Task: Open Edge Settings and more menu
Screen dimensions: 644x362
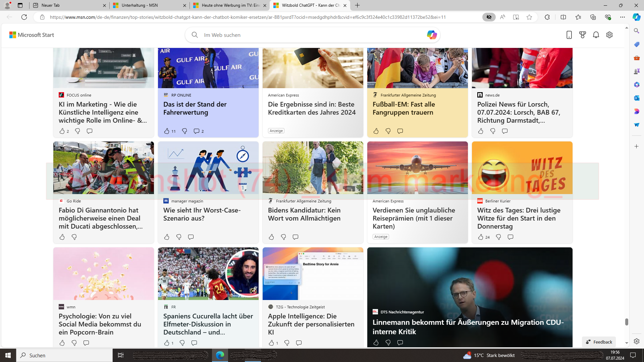Action: (623, 17)
